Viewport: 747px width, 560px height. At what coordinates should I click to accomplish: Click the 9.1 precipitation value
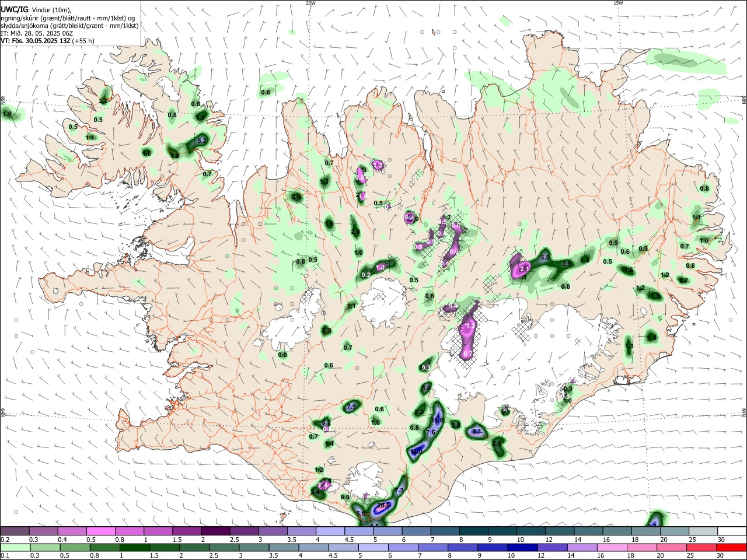click(x=476, y=432)
